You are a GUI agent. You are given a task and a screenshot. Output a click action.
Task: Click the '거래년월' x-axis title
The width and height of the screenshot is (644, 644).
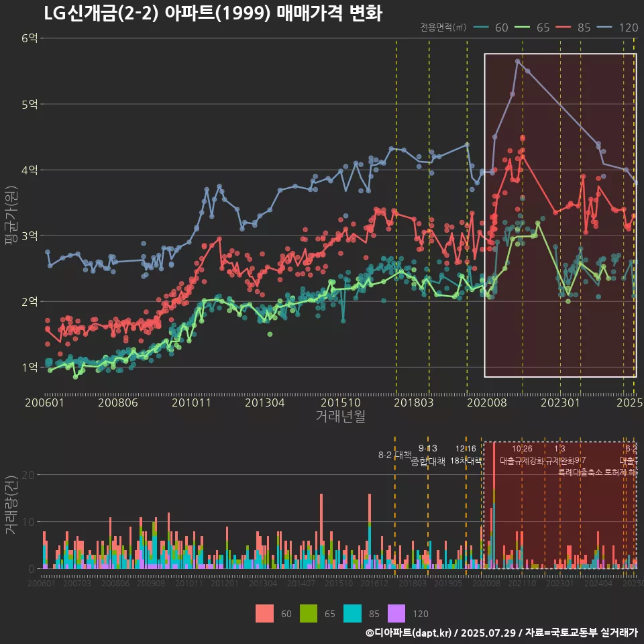click(341, 416)
